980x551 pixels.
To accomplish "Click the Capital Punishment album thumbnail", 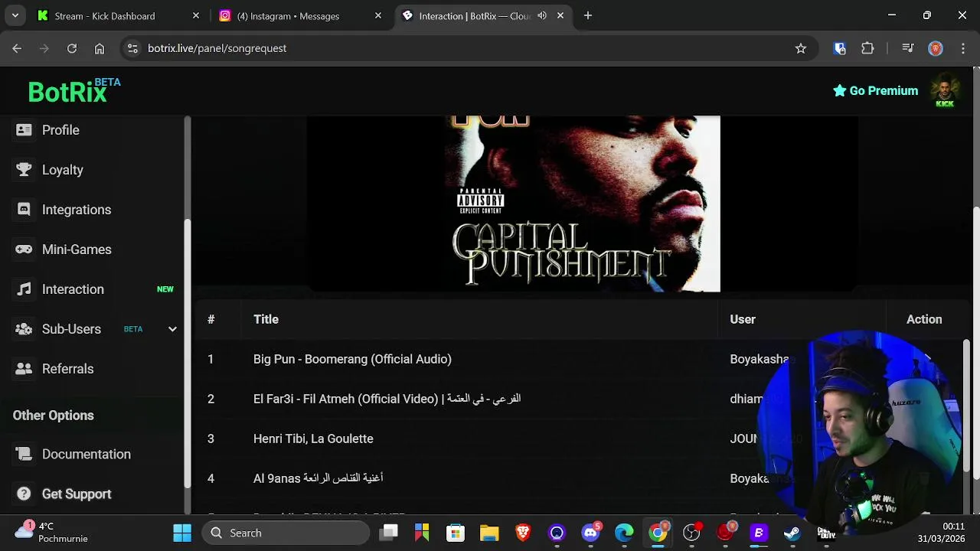I will (582, 204).
